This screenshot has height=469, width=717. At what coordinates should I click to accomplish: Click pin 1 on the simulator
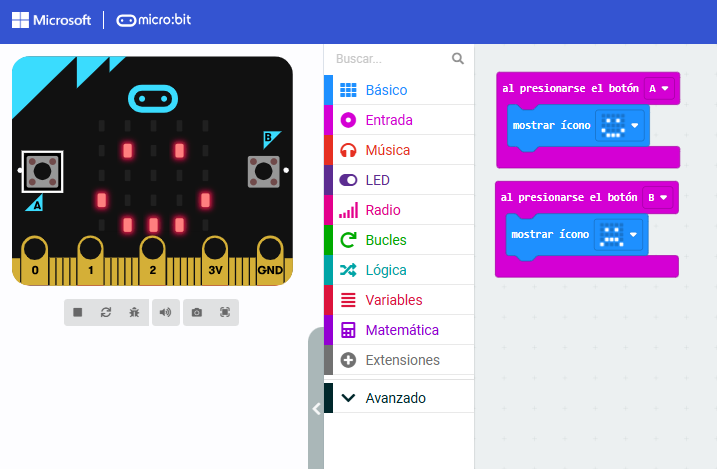click(x=91, y=261)
